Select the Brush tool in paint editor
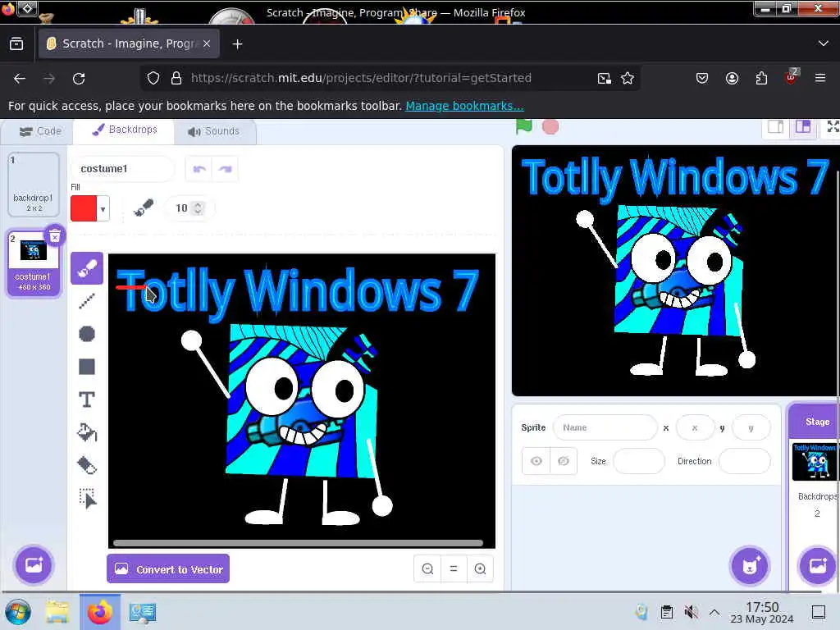This screenshot has height=630, width=840. pyautogui.click(x=87, y=268)
